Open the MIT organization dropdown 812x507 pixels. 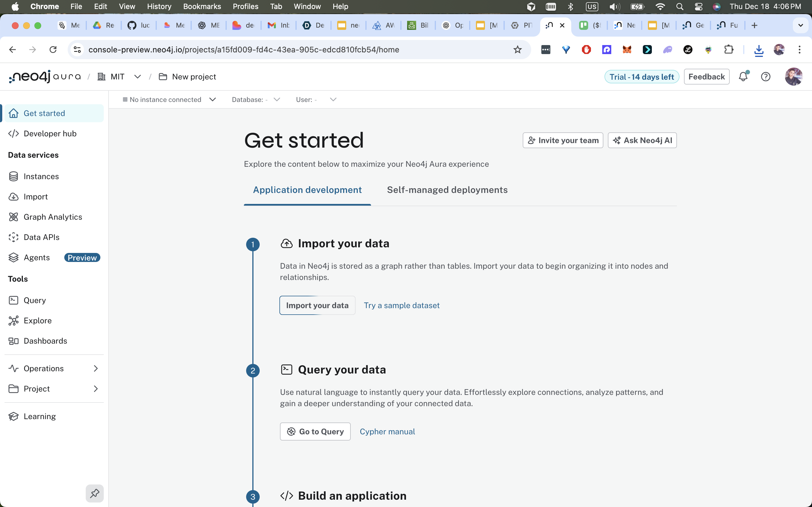click(137, 77)
